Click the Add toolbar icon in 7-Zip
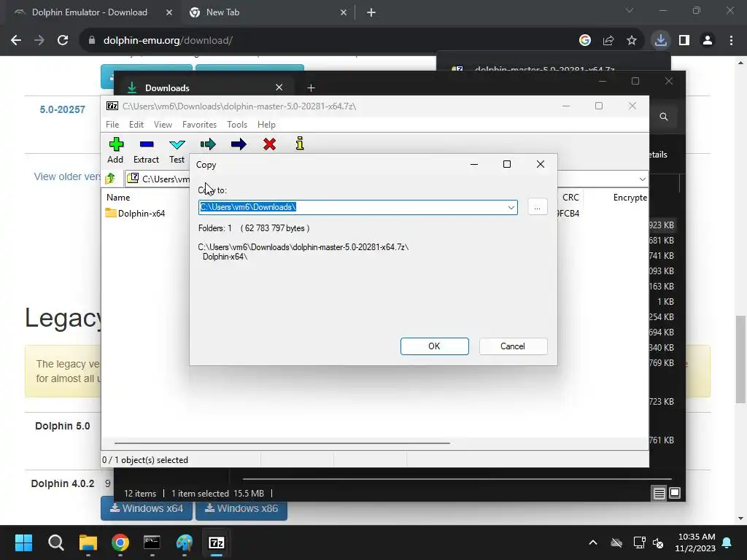This screenshot has height=560, width=747. (116, 150)
